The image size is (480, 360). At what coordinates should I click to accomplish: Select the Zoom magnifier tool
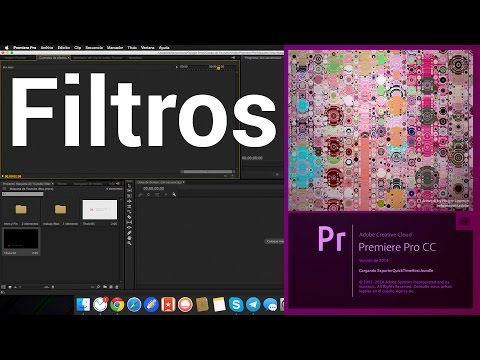129,243
